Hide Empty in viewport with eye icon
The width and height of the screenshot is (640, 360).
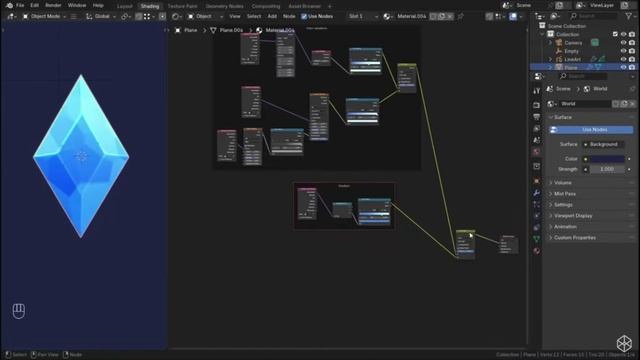(x=623, y=51)
